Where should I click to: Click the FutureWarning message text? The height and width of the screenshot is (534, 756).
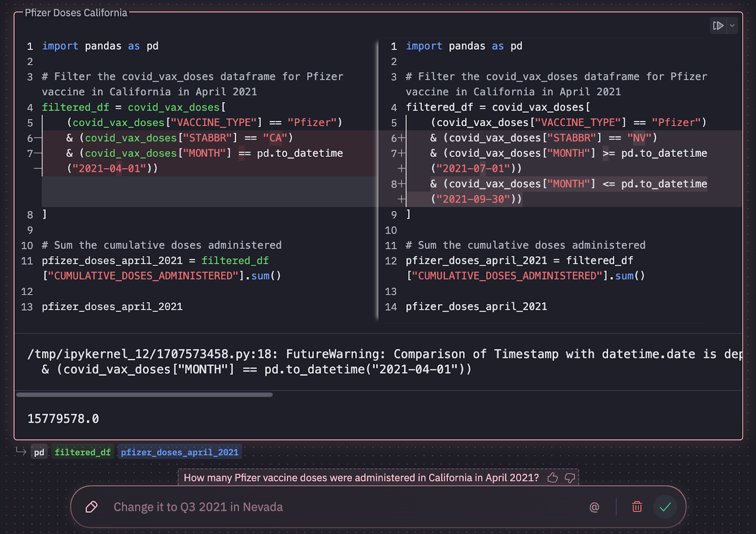tap(385, 354)
